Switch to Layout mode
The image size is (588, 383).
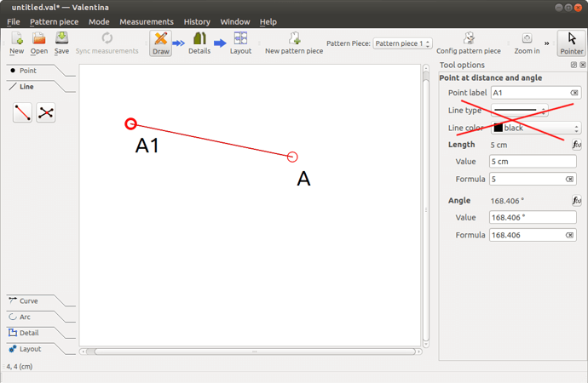click(240, 43)
